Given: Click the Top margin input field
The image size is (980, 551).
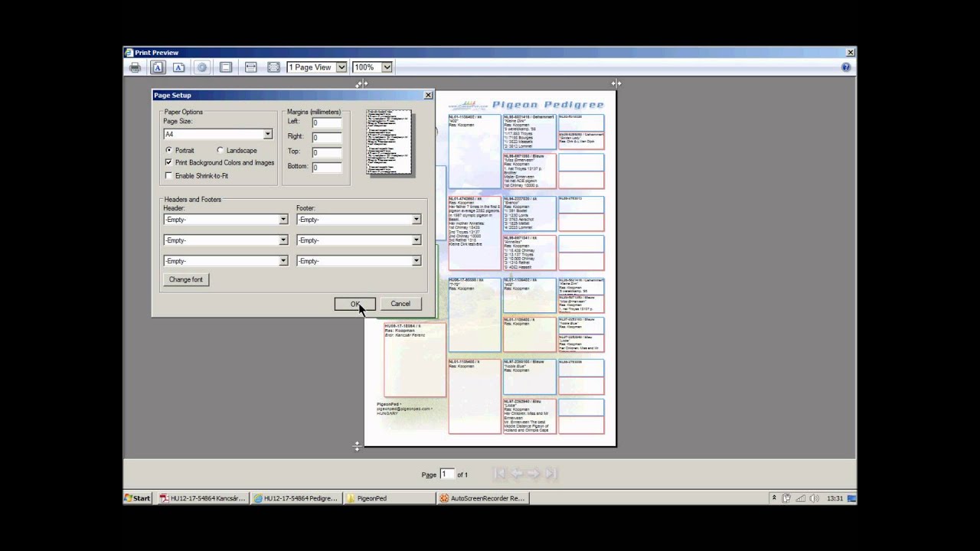Looking at the screenshot, I should [x=326, y=152].
